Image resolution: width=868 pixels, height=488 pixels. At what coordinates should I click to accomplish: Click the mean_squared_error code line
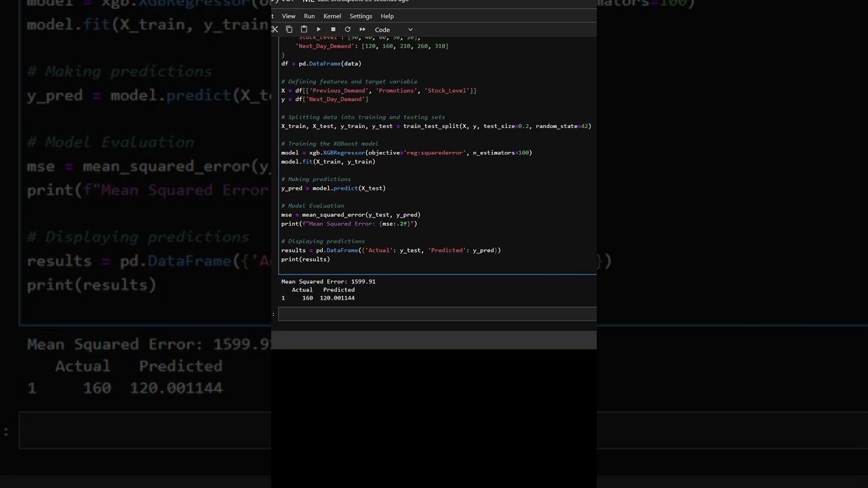(x=351, y=215)
